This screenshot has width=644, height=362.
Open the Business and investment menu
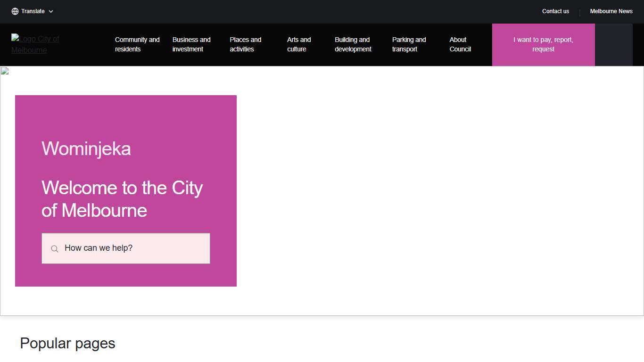(x=191, y=44)
